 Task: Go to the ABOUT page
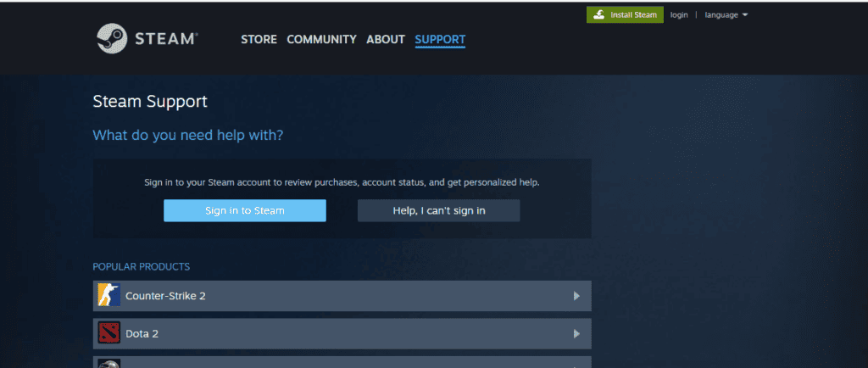click(x=386, y=39)
